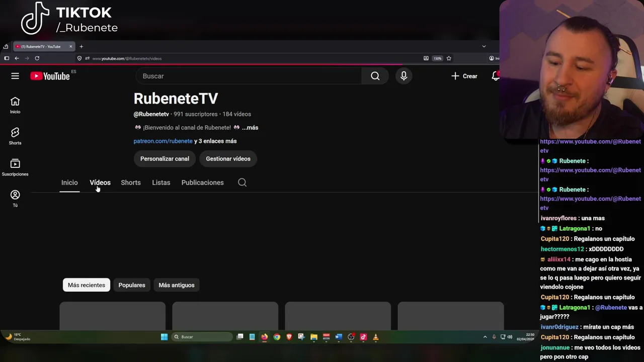Open the notifications bell
644x362 pixels.
(x=496, y=76)
